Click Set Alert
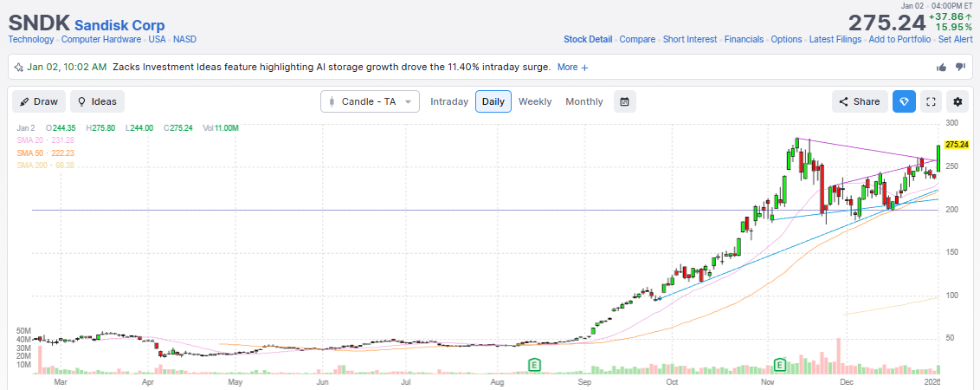Screen dimensions: 980x390 [x=956, y=39]
